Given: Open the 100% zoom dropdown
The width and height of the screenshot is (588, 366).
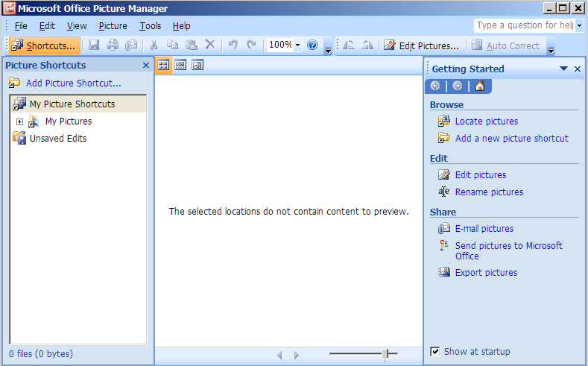Looking at the screenshot, I should [298, 45].
